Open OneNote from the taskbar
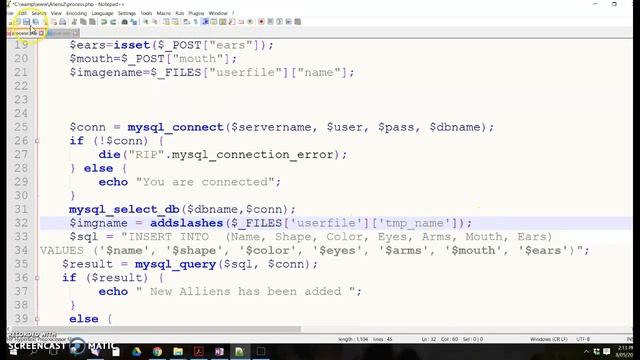640x360 pixels. [x=219, y=351]
